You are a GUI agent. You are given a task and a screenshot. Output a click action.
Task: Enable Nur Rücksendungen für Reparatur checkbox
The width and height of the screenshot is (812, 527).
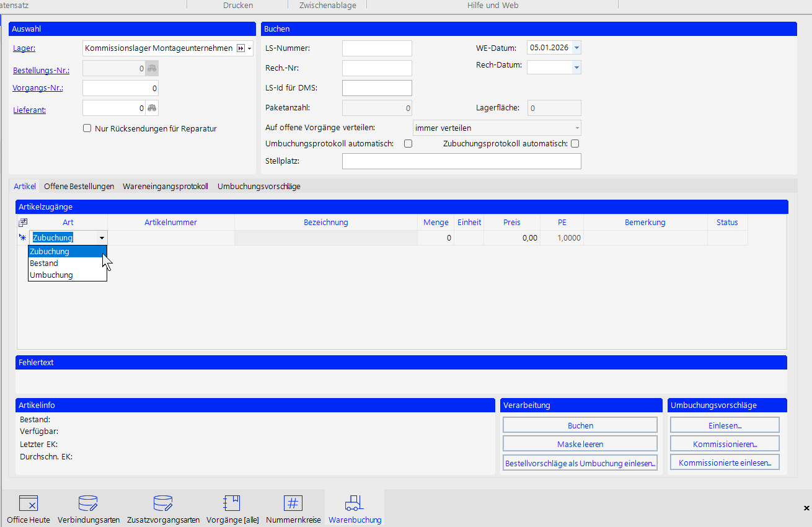point(87,129)
